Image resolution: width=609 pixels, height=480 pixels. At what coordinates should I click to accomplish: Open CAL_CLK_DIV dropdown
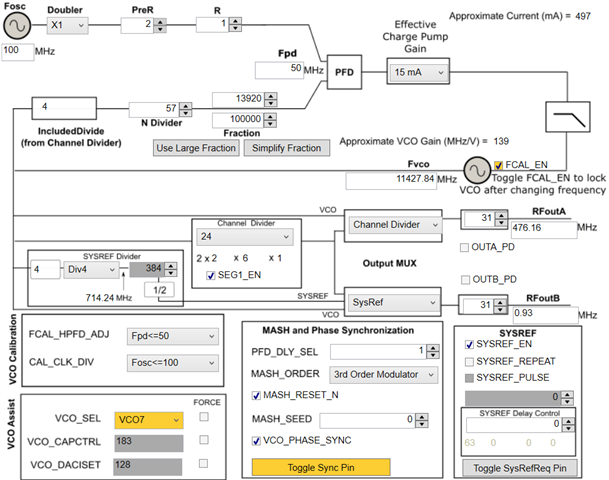(x=172, y=363)
